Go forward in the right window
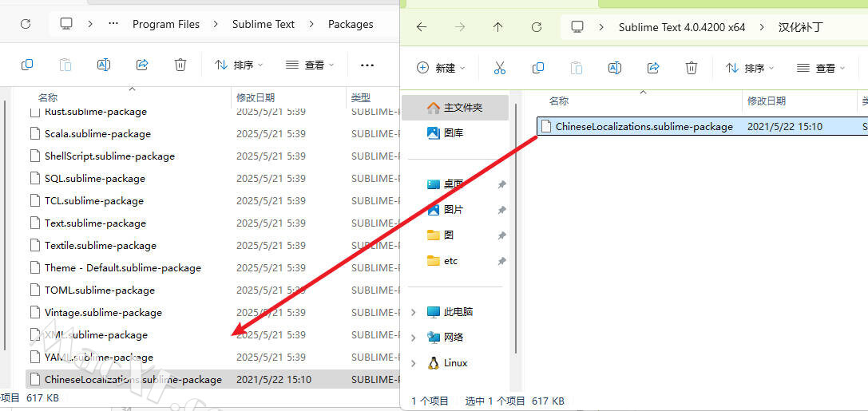The height and width of the screenshot is (411, 868). [x=460, y=26]
